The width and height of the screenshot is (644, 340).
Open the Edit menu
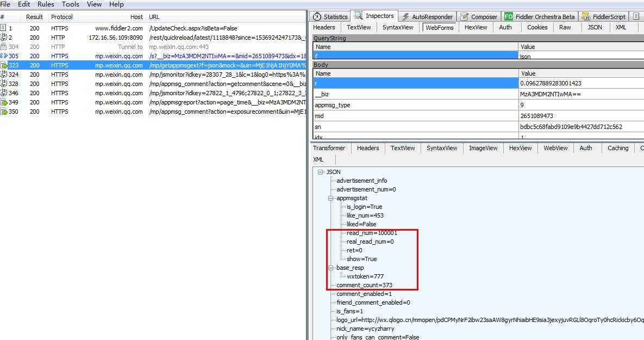pyautogui.click(x=24, y=4)
